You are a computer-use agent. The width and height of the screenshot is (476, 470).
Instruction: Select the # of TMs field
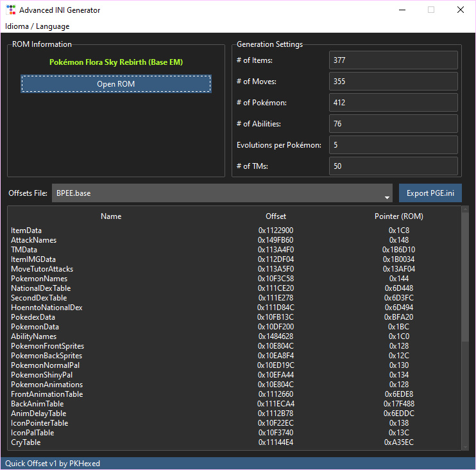pos(393,166)
